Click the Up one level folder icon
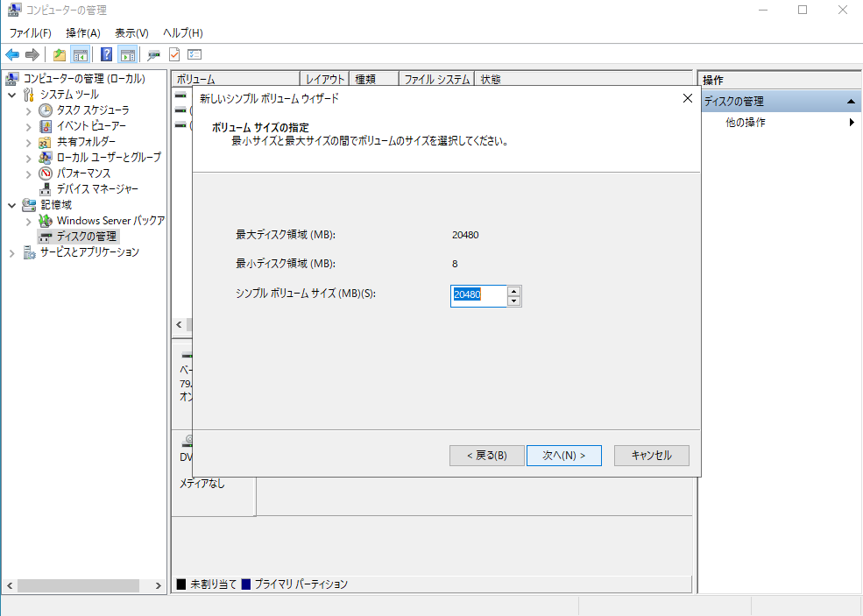This screenshot has height=616, width=863. [60, 54]
